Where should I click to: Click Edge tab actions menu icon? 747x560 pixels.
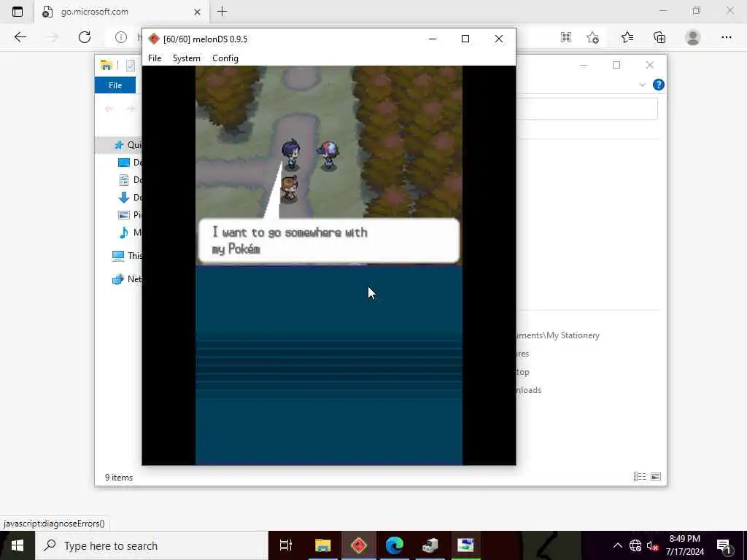pyautogui.click(x=18, y=12)
